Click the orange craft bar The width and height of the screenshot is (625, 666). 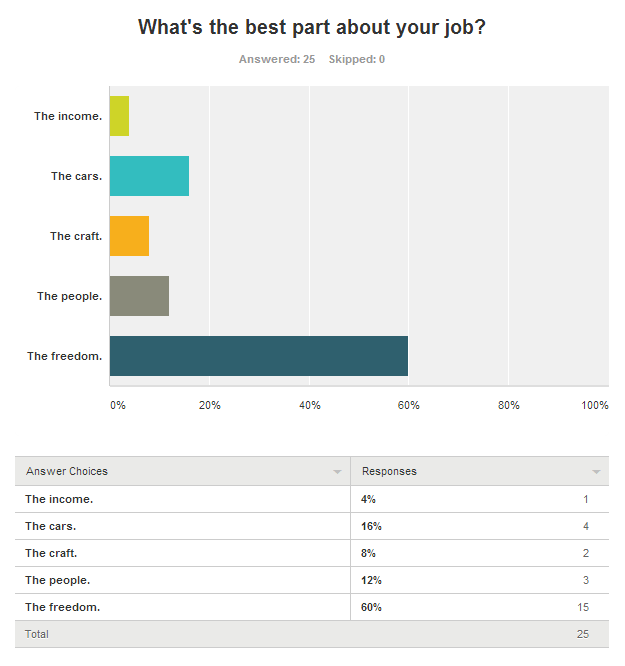tap(129, 236)
